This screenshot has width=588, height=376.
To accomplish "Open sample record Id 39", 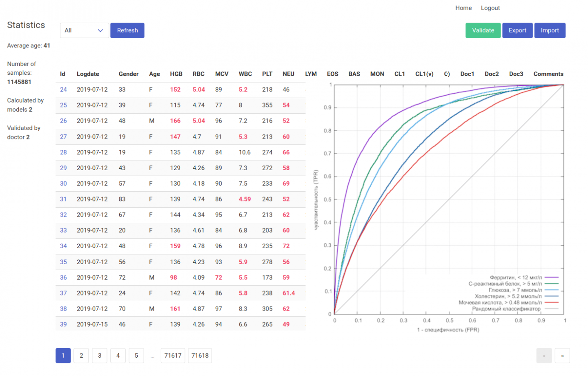I will tap(63, 324).
